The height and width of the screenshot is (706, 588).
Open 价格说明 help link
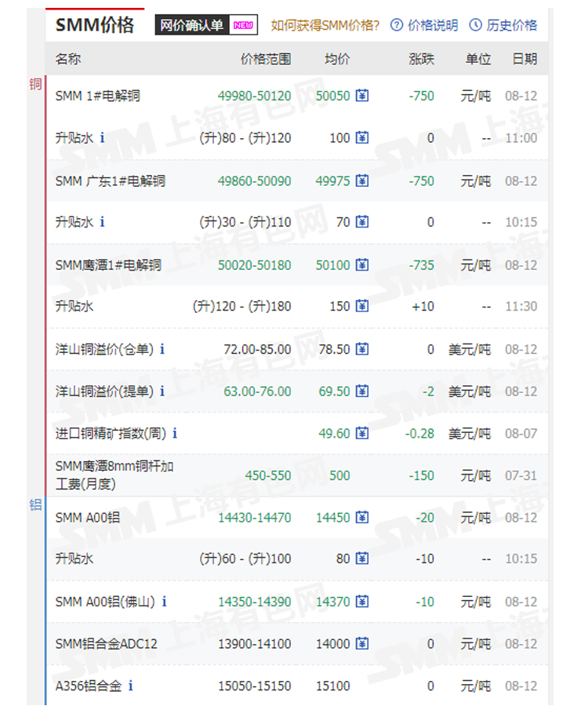pyautogui.click(x=424, y=26)
